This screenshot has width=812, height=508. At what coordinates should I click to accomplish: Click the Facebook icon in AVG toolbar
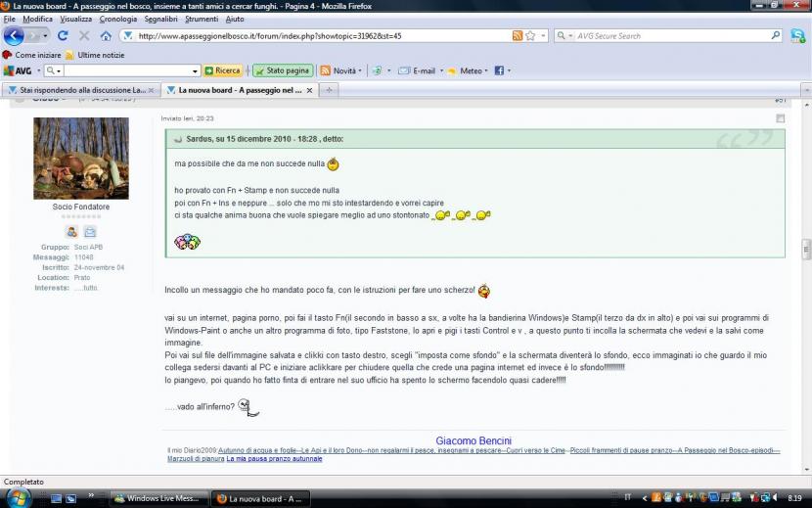click(x=498, y=70)
